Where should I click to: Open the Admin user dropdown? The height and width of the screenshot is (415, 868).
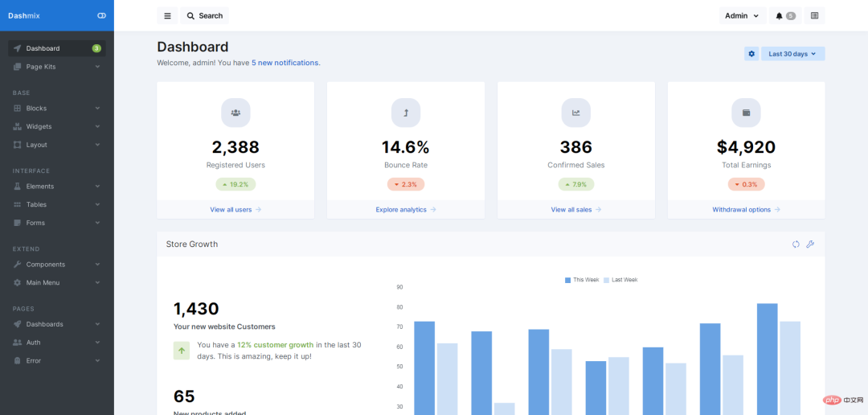coord(741,15)
